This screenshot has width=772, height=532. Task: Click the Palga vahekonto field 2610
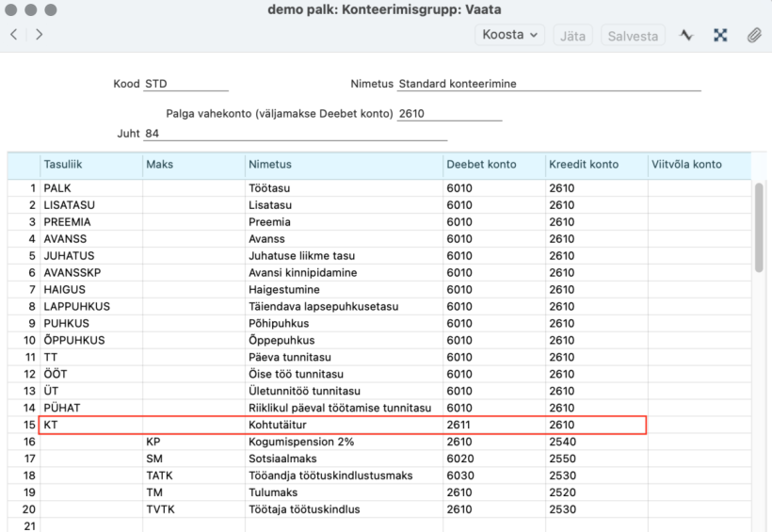tap(449, 114)
